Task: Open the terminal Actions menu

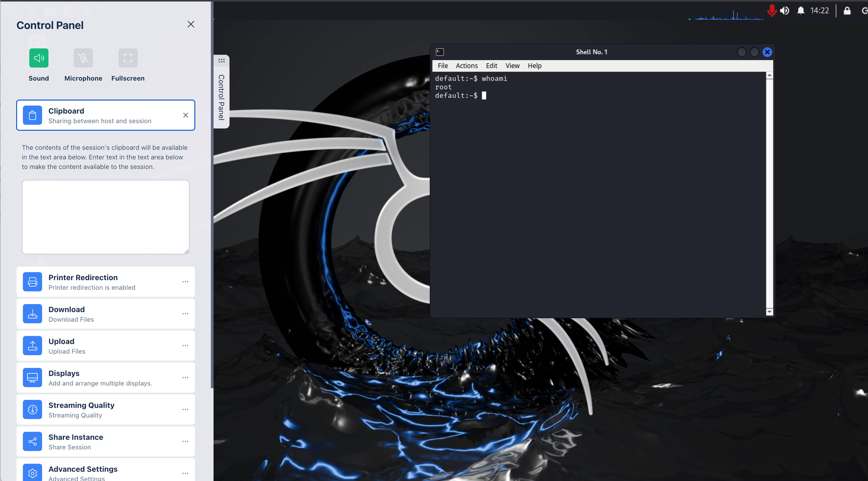Action: (x=467, y=66)
